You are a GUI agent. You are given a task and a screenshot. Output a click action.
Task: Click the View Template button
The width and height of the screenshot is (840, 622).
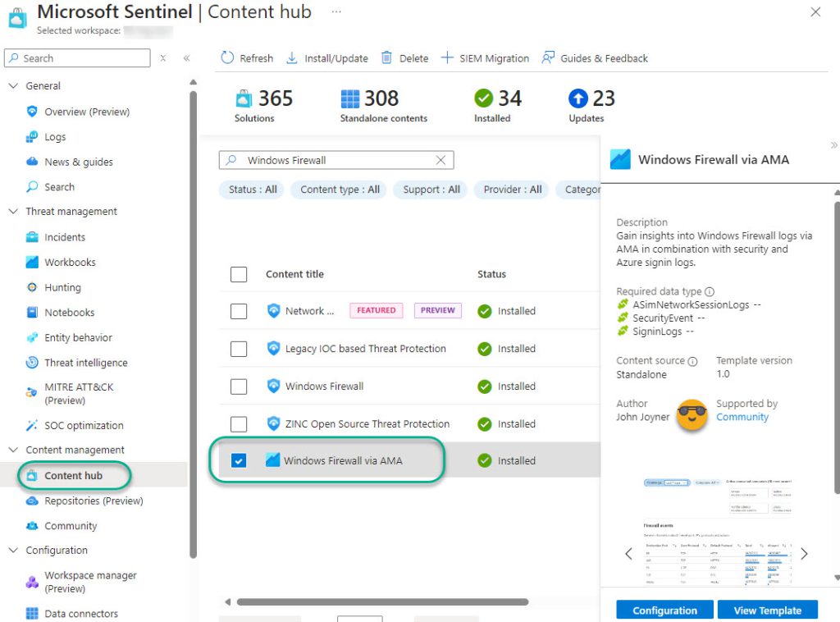(x=768, y=610)
